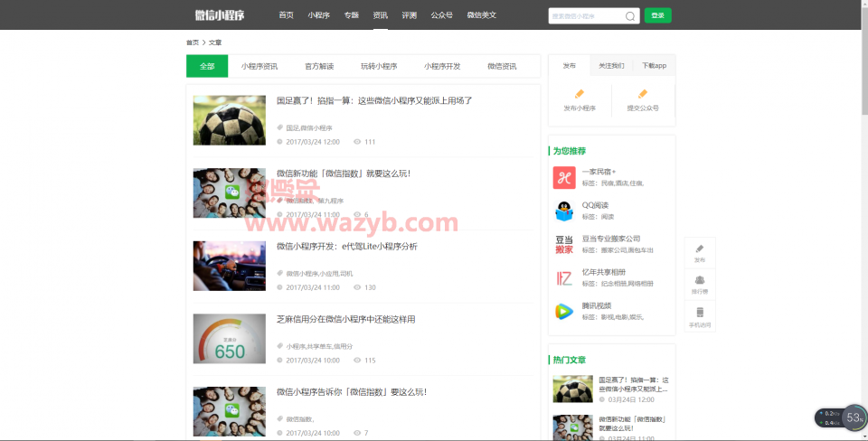Click the search magnifier icon

(x=630, y=16)
